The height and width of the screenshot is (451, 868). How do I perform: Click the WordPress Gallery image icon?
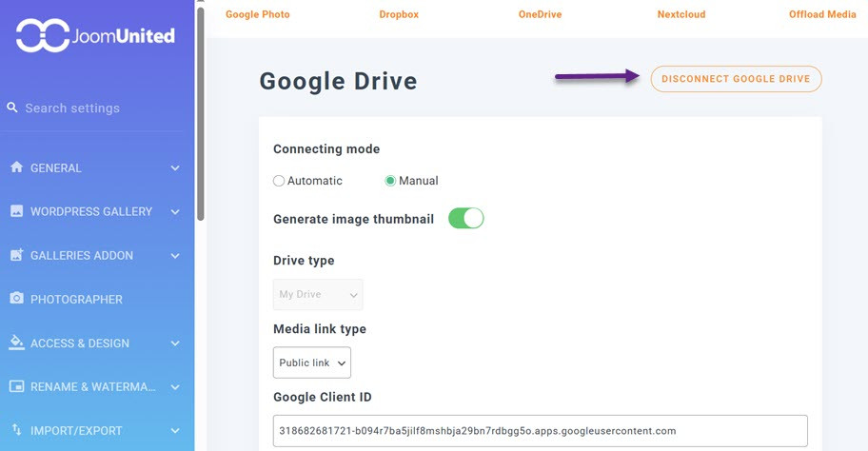click(x=16, y=211)
